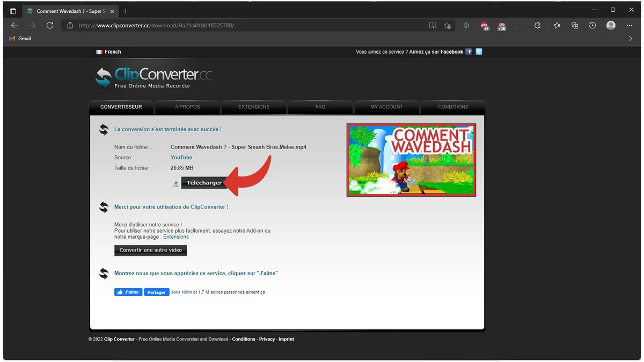644x362 pixels.
Task: Click the blue bars extension icon in toolbar
Action: pyautogui.click(x=466, y=25)
